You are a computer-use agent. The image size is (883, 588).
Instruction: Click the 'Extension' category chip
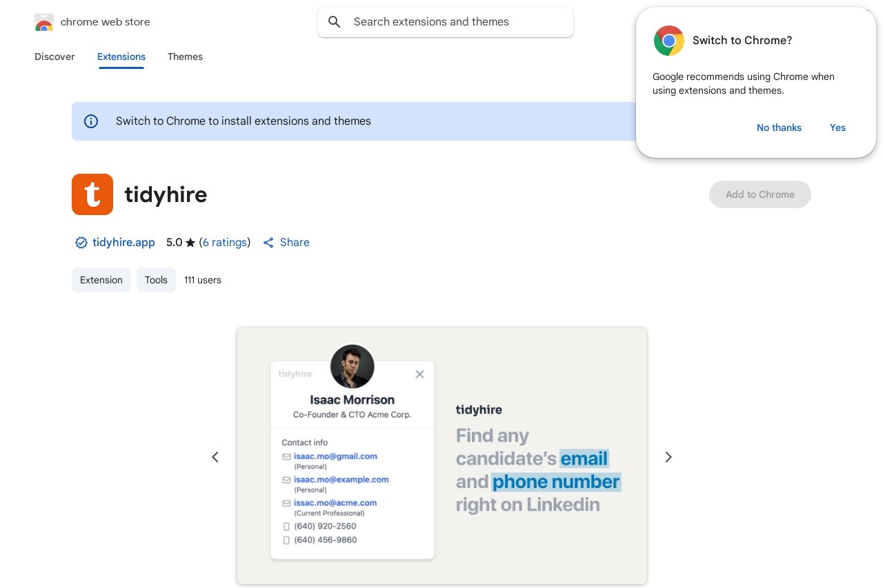[x=101, y=280]
